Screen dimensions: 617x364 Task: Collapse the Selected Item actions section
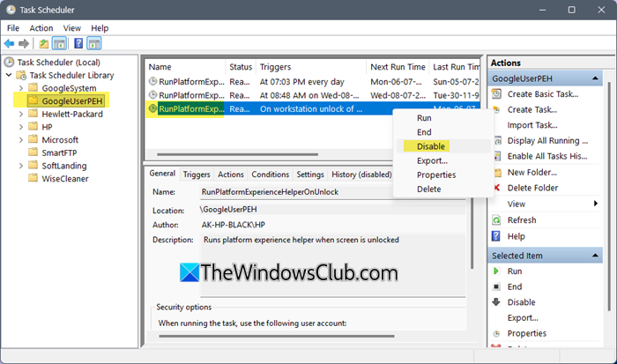point(595,256)
